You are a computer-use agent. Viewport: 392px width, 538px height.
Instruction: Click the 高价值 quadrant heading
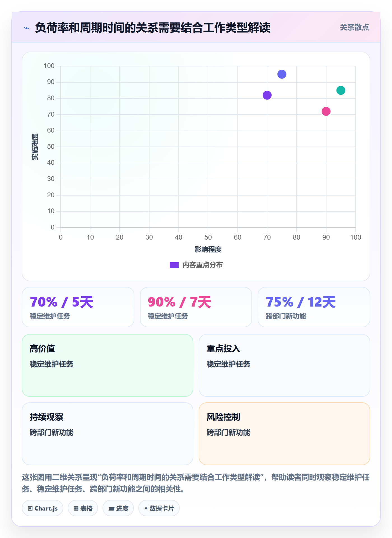[42, 349]
